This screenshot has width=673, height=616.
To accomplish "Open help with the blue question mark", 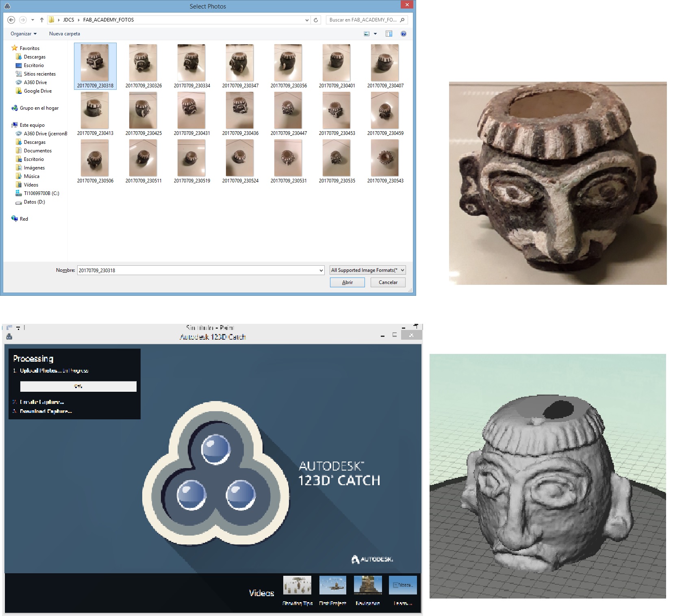I will coord(403,34).
